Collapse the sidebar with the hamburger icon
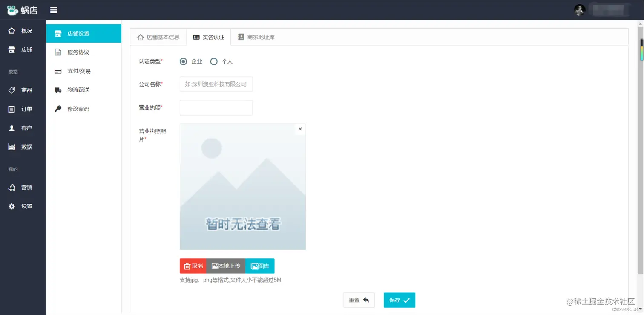This screenshot has width=644, height=315. pos(53,10)
